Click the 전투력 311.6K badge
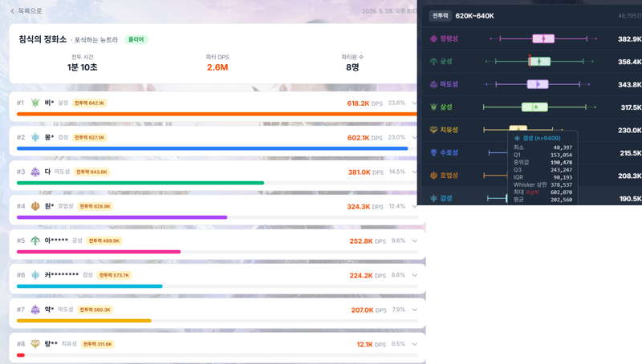Image resolution: width=642 pixels, height=364 pixels. point(97,344)
